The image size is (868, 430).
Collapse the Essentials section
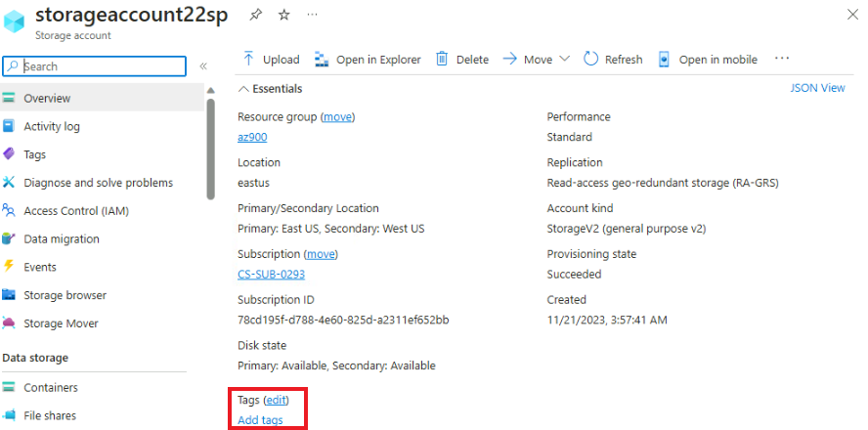(x=243, y=88)
